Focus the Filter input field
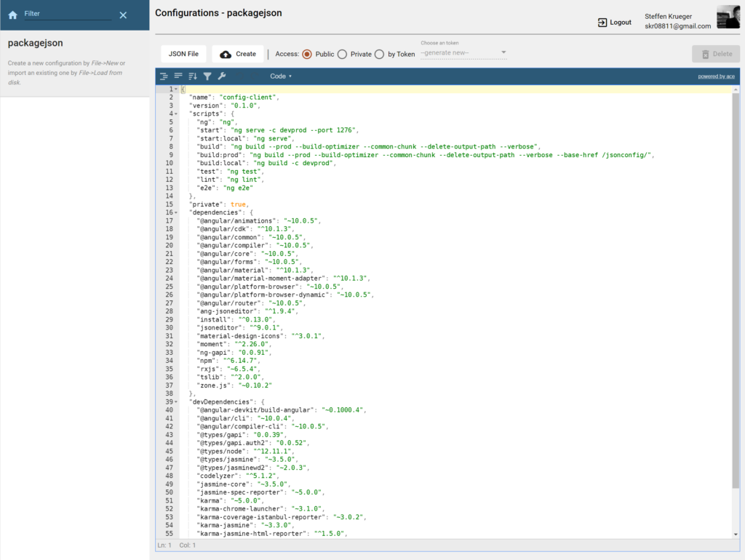 click(68, 14)
